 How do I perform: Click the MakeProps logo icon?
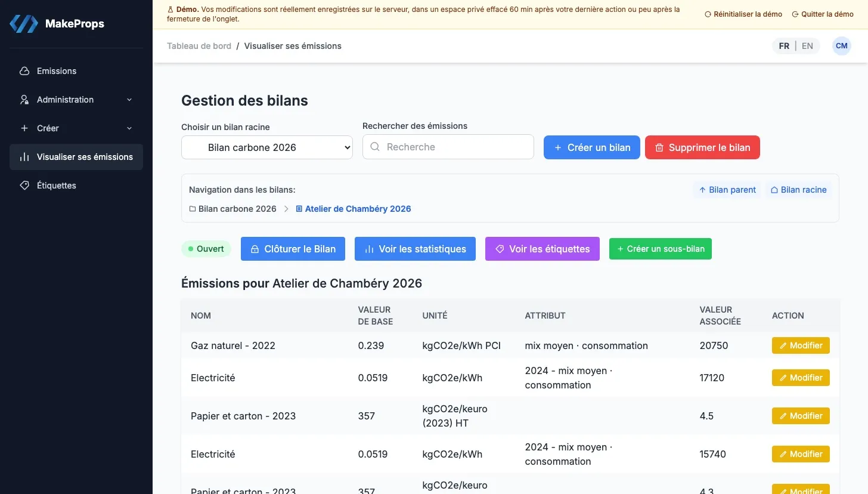24,24
